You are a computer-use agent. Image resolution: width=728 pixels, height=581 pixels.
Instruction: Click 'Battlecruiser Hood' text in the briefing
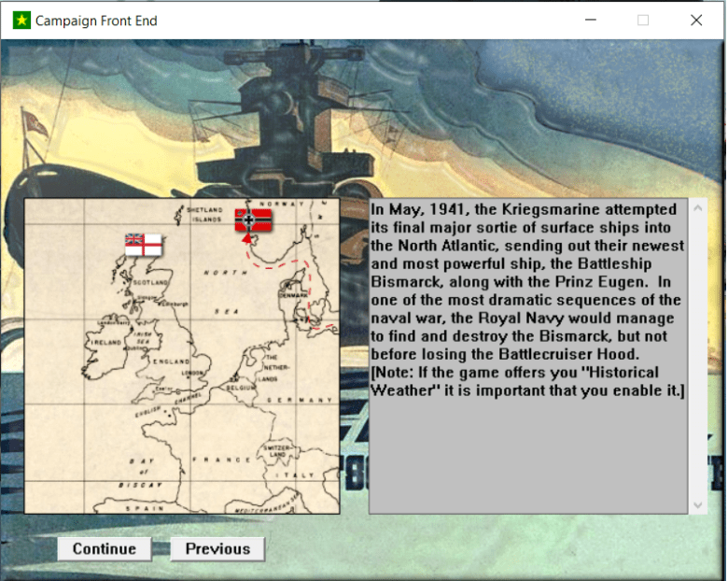[568, 354]
